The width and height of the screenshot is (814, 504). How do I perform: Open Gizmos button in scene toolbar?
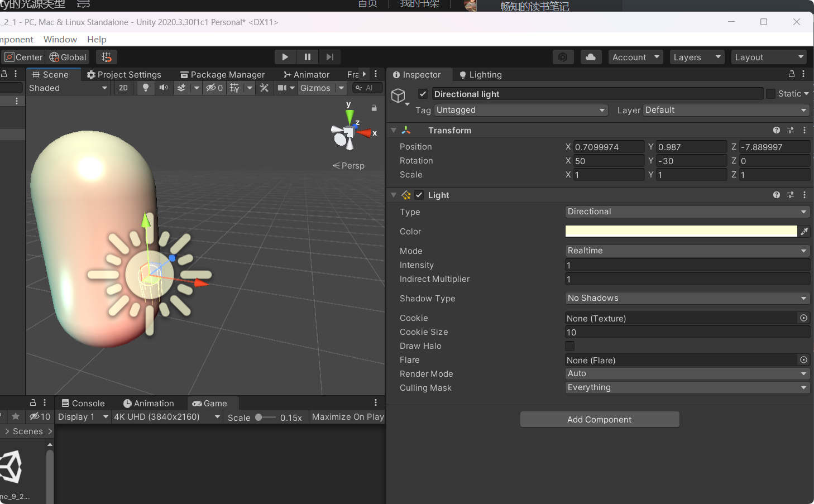(315, 88)
